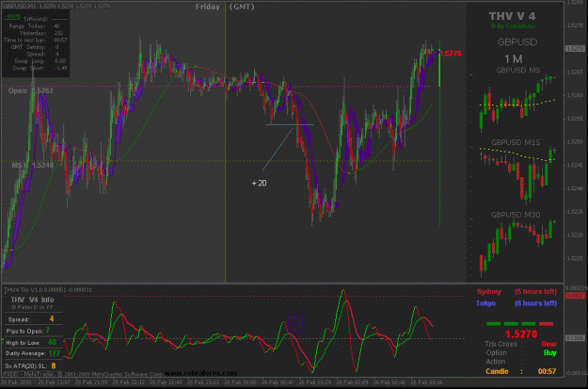Click the '26 Feb 03:16' time-axis label

427,382
